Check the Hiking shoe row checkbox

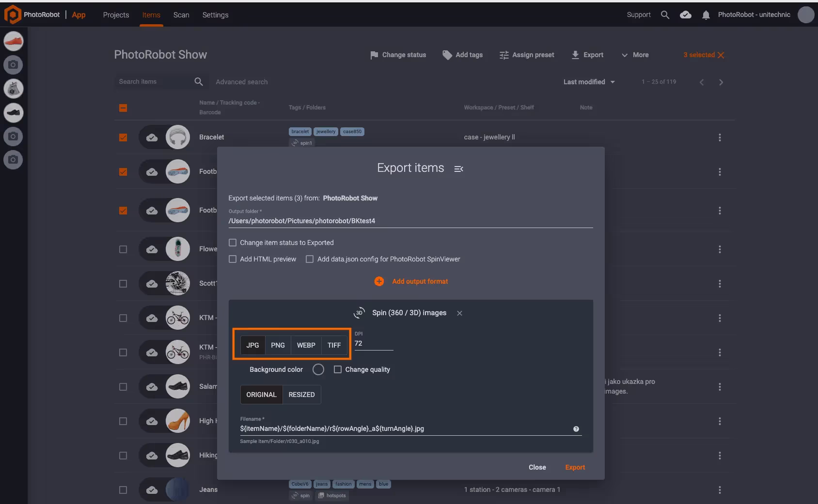point(123,456)
